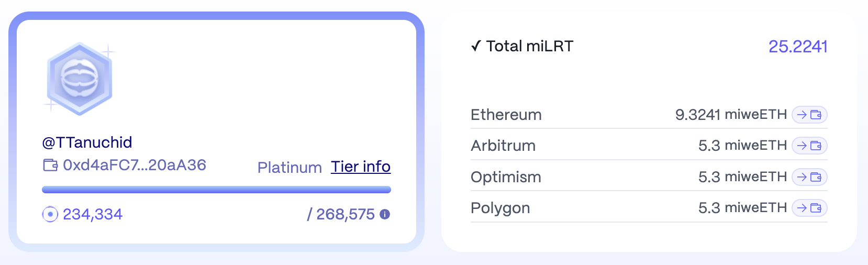Screen dimensions: 868x265
Task: Click the tier progress bar
Action: 216,190
